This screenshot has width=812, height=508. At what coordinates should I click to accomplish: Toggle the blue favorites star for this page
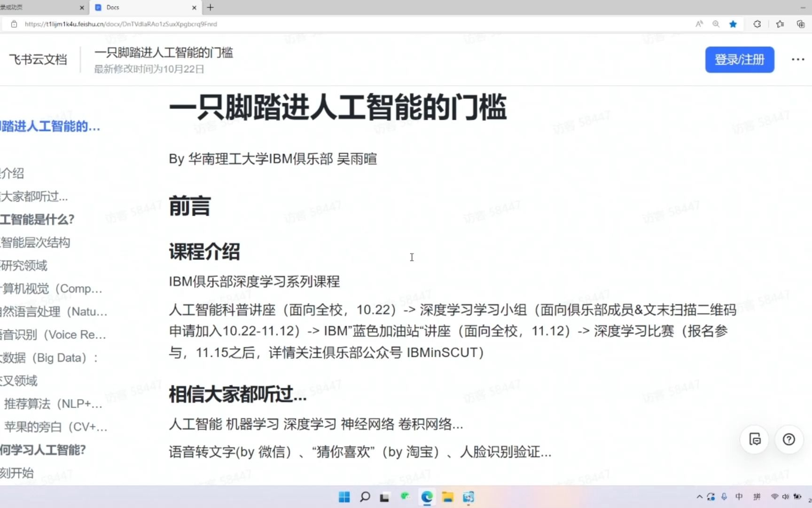[x=733, y=24]
